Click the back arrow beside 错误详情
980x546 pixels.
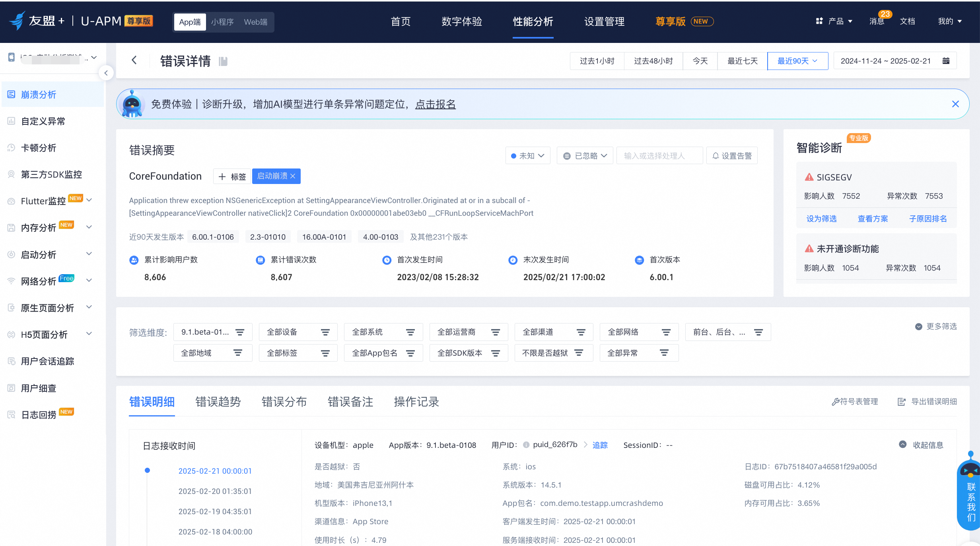point(134,60)
